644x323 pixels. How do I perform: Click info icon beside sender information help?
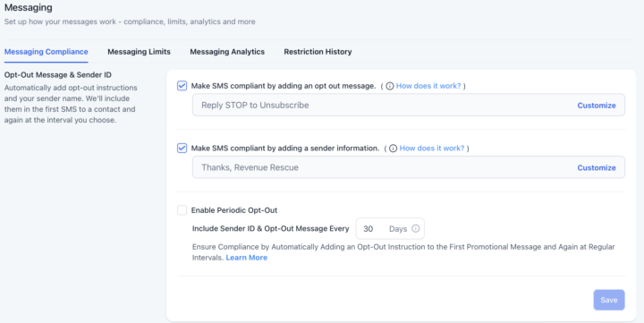tap(393, 149)
